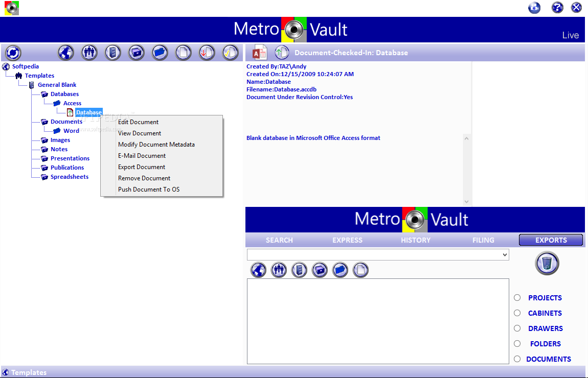Click the document icon in Exports panel
588x378 pixels.
pyautogui.click(x=361, y=270)
